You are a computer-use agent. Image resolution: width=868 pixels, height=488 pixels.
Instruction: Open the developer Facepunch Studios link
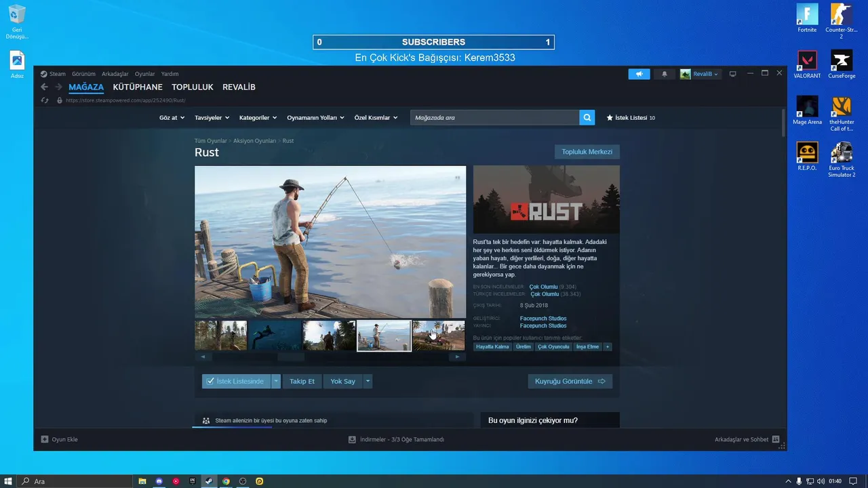(x=543, y=319)
